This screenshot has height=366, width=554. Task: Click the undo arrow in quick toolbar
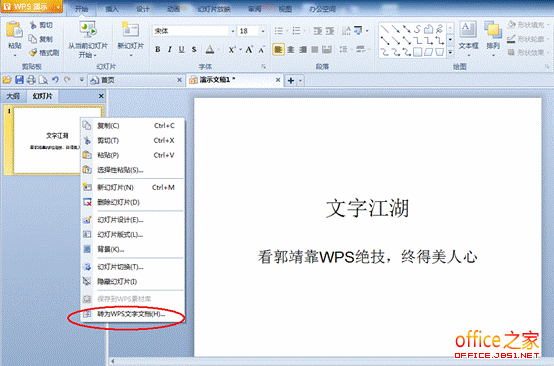pyautogui.click(x=55, y=80)
